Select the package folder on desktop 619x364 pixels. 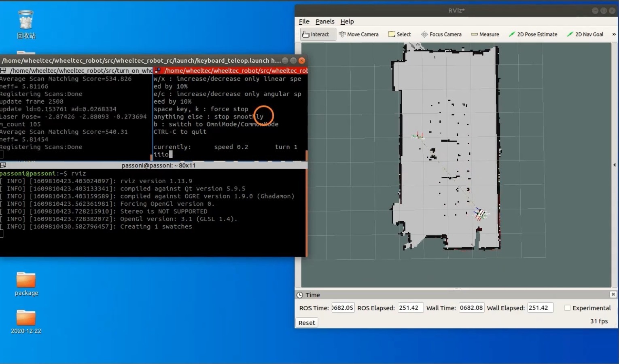click(x=26, y=284)
